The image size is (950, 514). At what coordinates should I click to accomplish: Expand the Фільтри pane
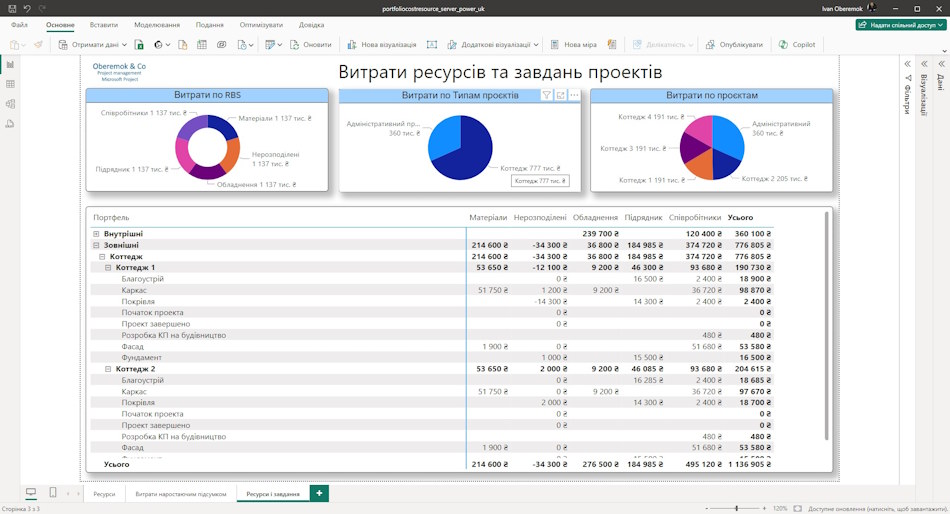pyautogui.click(x=907, y=64)
